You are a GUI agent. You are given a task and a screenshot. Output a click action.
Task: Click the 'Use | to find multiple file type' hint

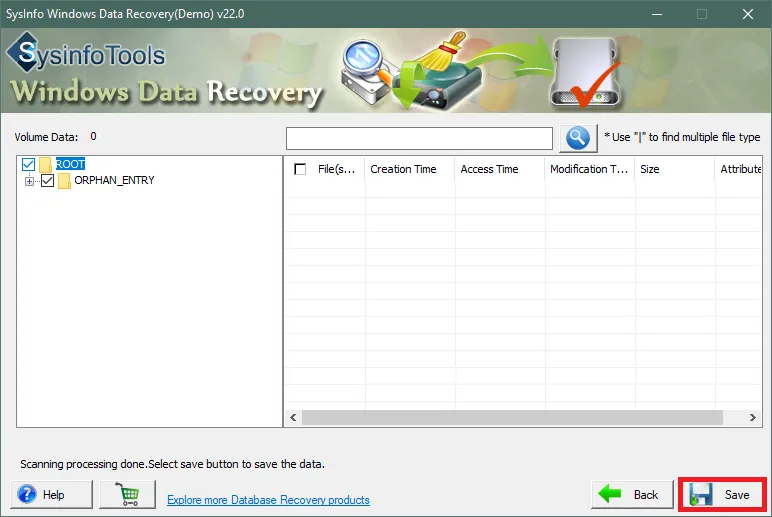tap(682, 137)
